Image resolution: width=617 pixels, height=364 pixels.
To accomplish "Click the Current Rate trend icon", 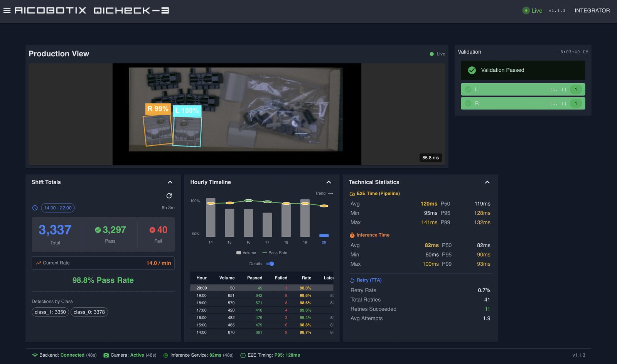I will [x=39, y=263].
